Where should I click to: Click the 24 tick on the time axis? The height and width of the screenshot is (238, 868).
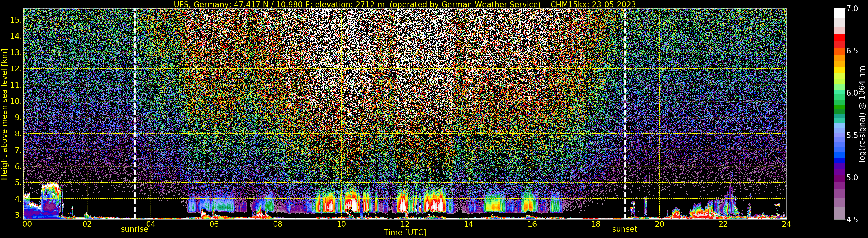[x=786, y=224]
